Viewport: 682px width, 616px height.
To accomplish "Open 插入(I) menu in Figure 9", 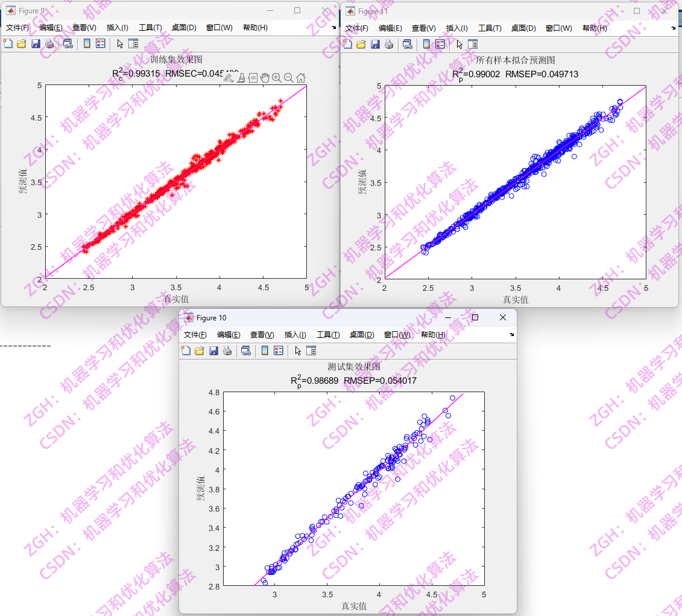I will click(118, 27).
